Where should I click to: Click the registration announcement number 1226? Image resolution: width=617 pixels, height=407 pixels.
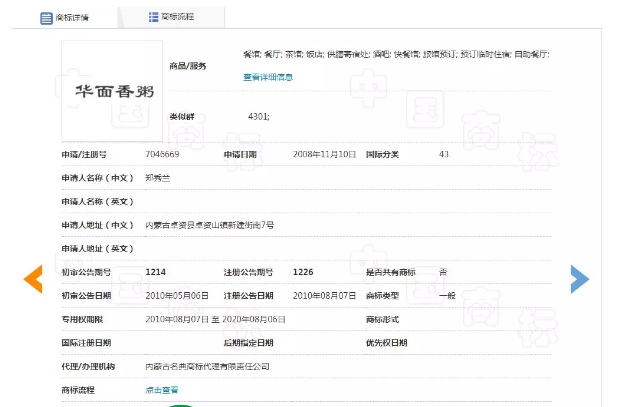(302, 272)
